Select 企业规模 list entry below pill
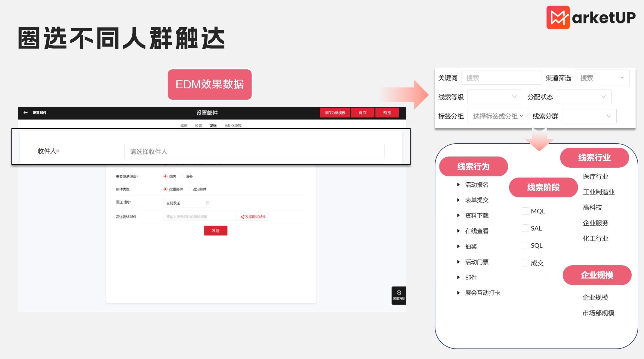Screen dimensions: 644x359 pos(595,297)
